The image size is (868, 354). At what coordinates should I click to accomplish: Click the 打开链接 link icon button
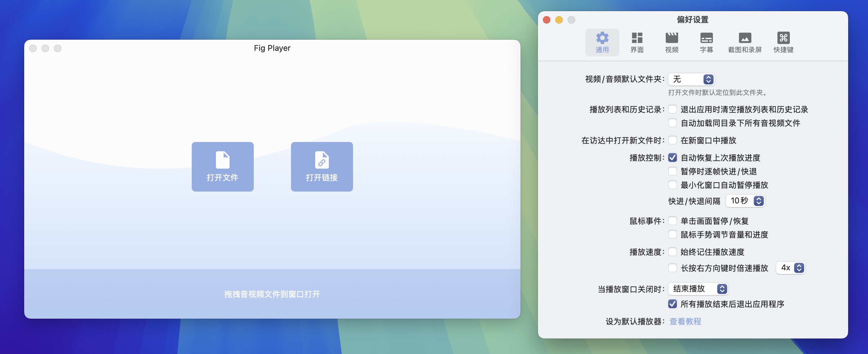[321, 160]
